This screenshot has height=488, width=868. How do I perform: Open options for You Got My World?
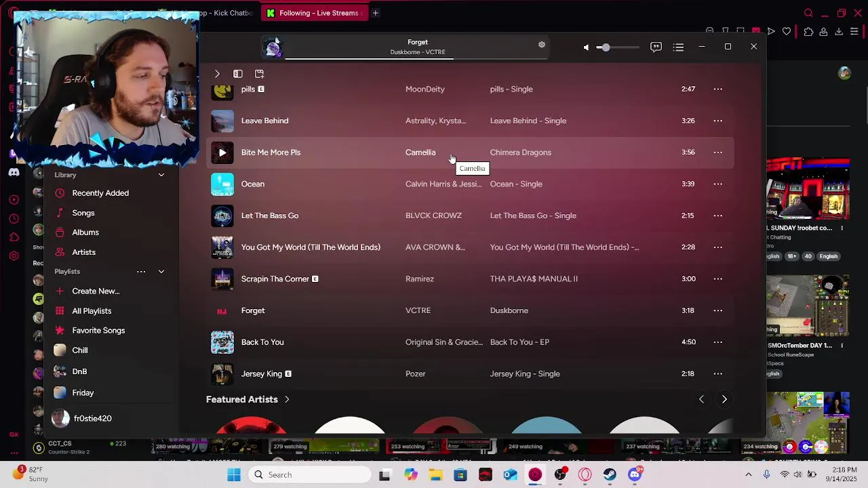[x=717, y=247]
